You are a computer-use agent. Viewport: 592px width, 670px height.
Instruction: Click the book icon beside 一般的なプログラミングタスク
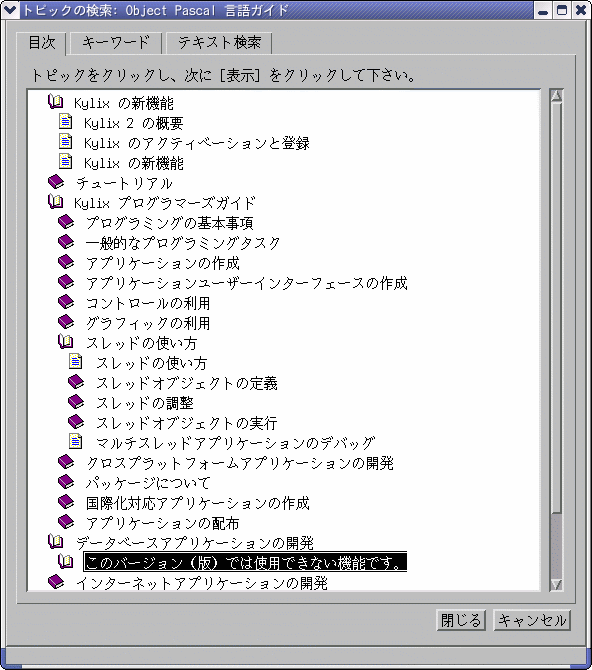click(x=66, y=242)
